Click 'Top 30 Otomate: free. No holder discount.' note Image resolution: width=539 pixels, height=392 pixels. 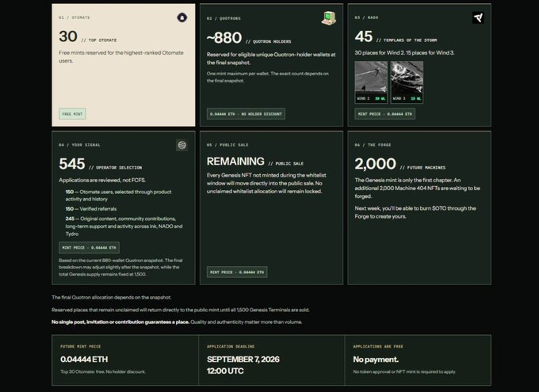coord(103,371)
